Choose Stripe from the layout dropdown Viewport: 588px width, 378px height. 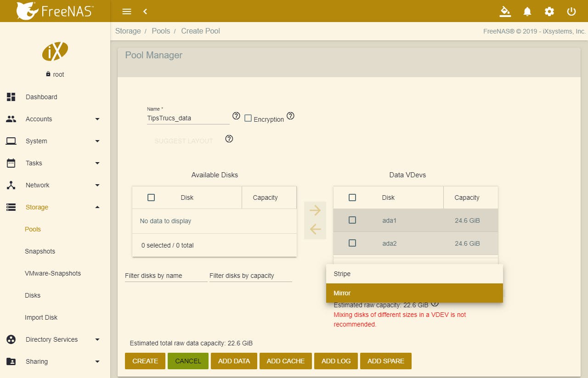414,274
